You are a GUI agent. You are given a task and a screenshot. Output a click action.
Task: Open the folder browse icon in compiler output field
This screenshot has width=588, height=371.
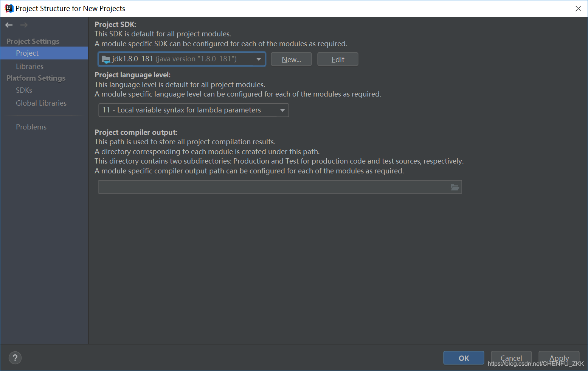455,187
